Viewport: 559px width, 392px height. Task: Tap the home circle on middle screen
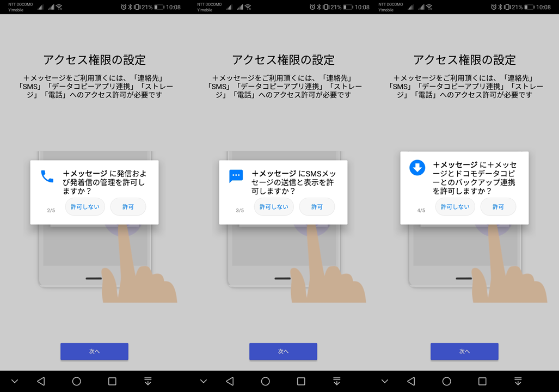[x=266, y=381]
